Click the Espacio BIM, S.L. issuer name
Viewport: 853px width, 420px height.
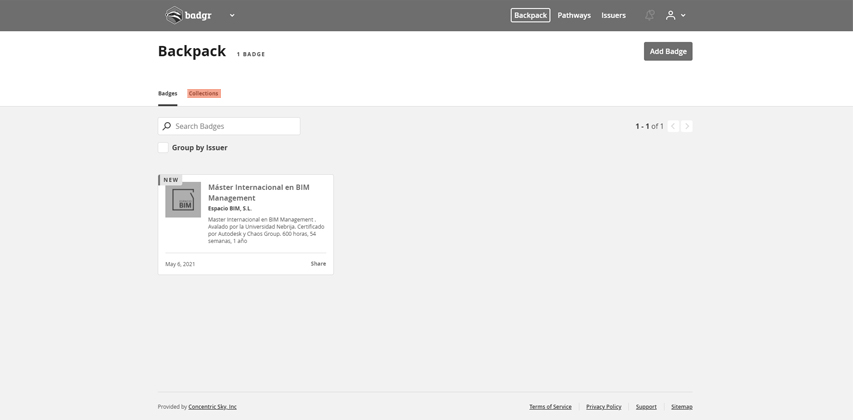tap(230, 208)
